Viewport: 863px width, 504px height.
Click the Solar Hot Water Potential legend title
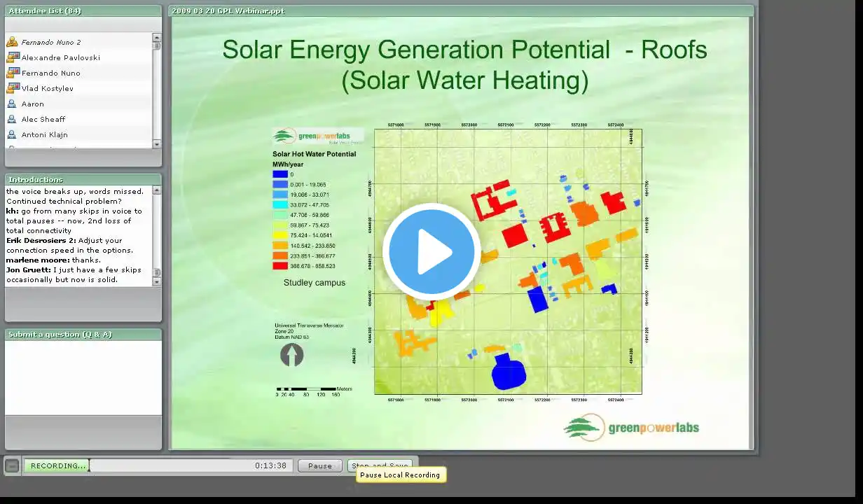[x=314, y=154]
